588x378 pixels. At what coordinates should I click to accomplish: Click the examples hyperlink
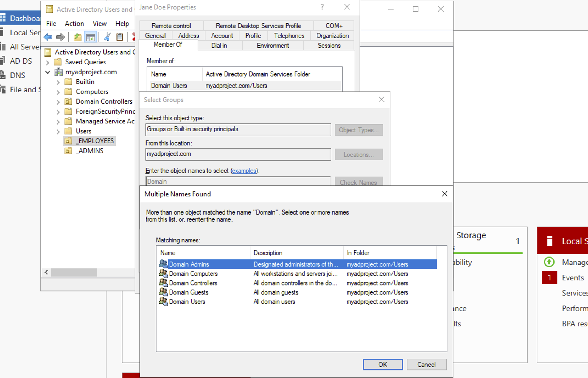coord(244,171)
